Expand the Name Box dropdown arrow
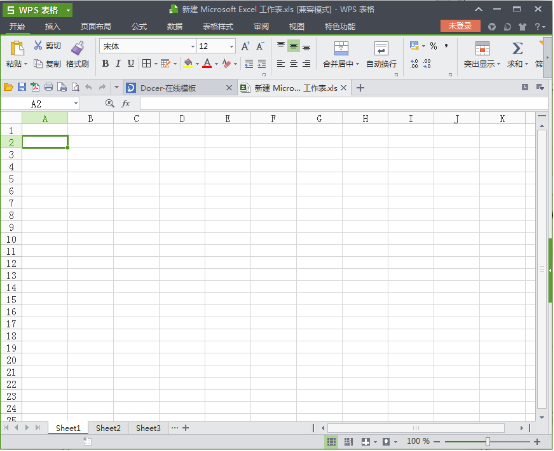 click(x=76, y=103)
